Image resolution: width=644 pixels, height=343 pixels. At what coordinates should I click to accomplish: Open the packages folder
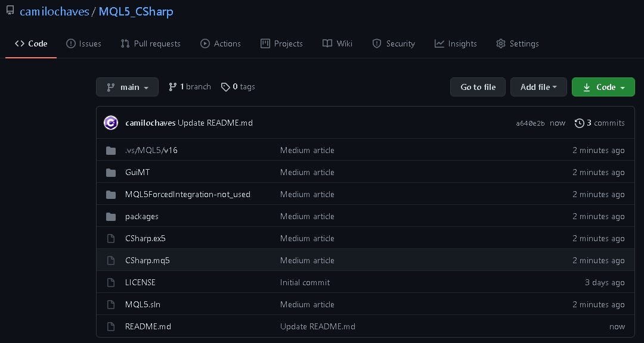[x=142, y=216]
